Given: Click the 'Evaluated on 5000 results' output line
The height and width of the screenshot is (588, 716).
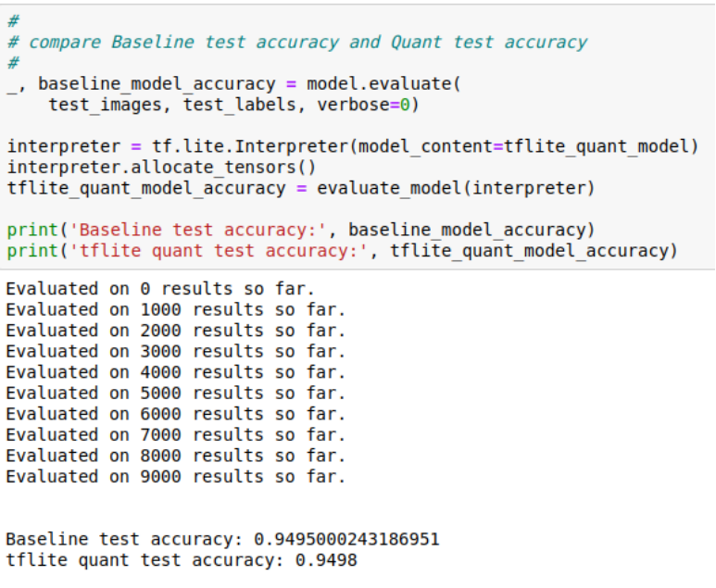Looking at the screenshot, I should tap(175, 393).
